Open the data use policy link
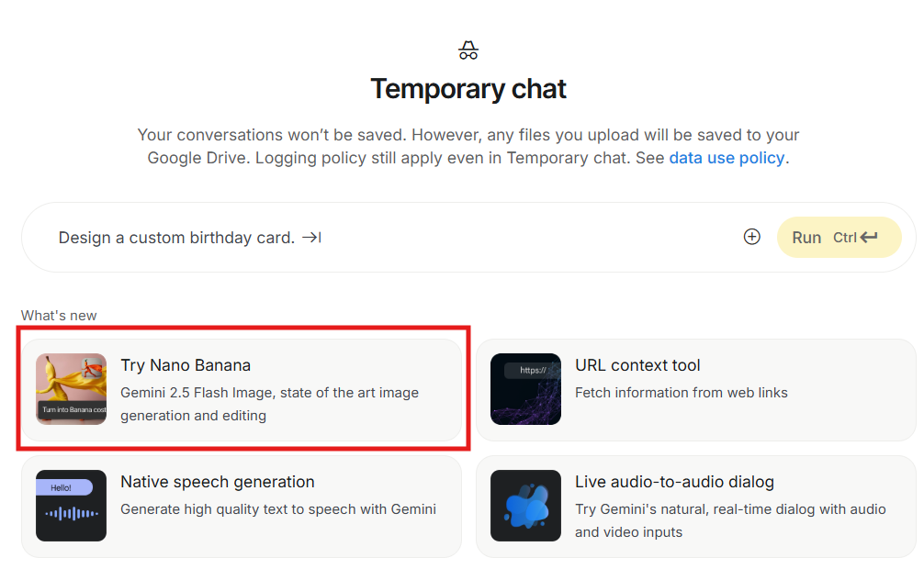The width and height of the screenshot is (924, 569). click(x=727, y=158)
